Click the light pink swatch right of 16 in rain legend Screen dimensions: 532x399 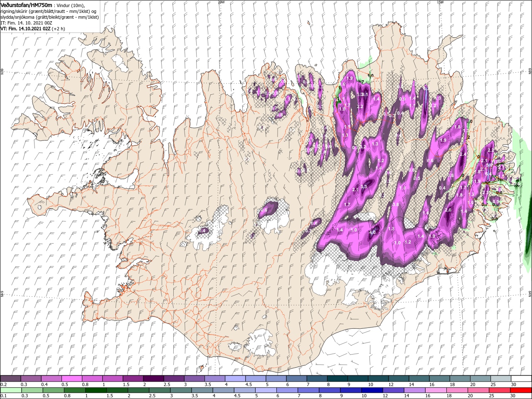pyautogui.click(x=436, y=390)
